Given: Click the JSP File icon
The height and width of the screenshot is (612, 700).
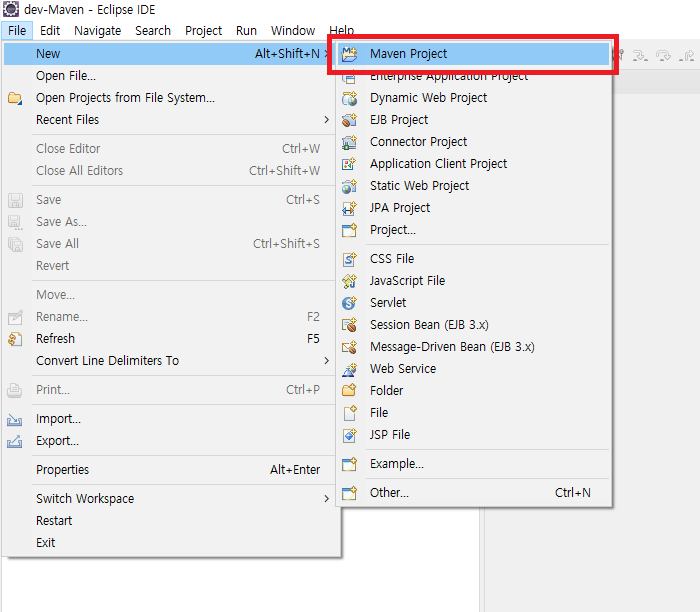Looking at the screenshot, I should pos(349,435).
